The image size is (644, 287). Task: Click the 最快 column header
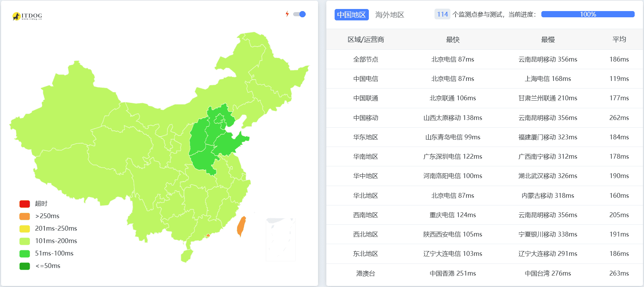click(x=452, y=39)
